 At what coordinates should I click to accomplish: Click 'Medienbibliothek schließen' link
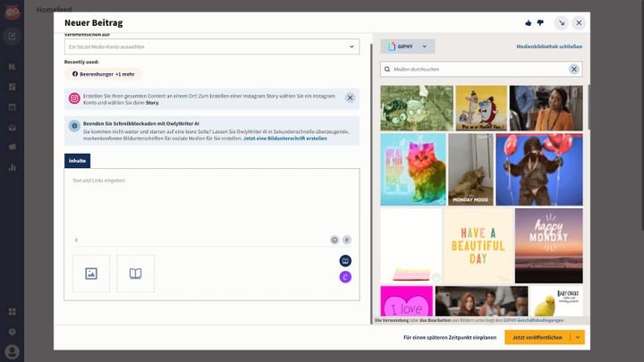[549, 46]
